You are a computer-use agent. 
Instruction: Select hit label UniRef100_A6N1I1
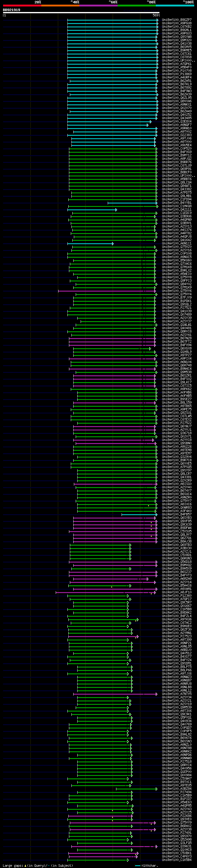(177, 244)
